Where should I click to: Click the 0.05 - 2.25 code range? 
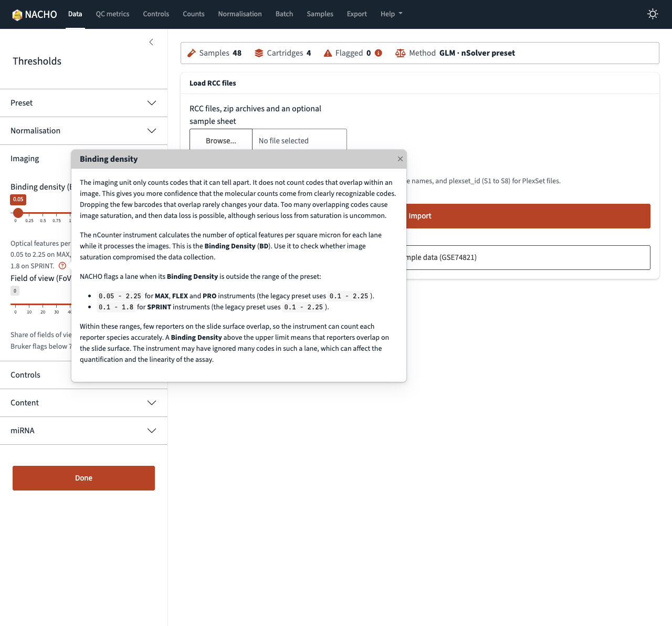(120, 296)
